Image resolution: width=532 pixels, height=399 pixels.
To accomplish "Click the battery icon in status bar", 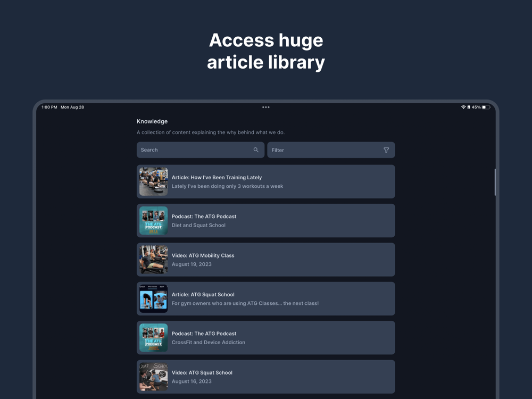I will point(486,107).
